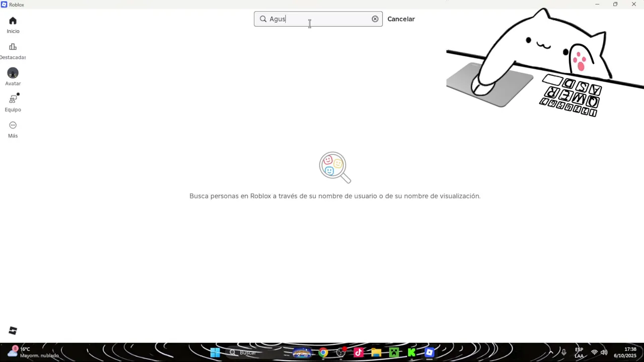644x362 pixels.
Task: Open the Windows Start menu
Action: pyautogui.click(x=215, y=352)
